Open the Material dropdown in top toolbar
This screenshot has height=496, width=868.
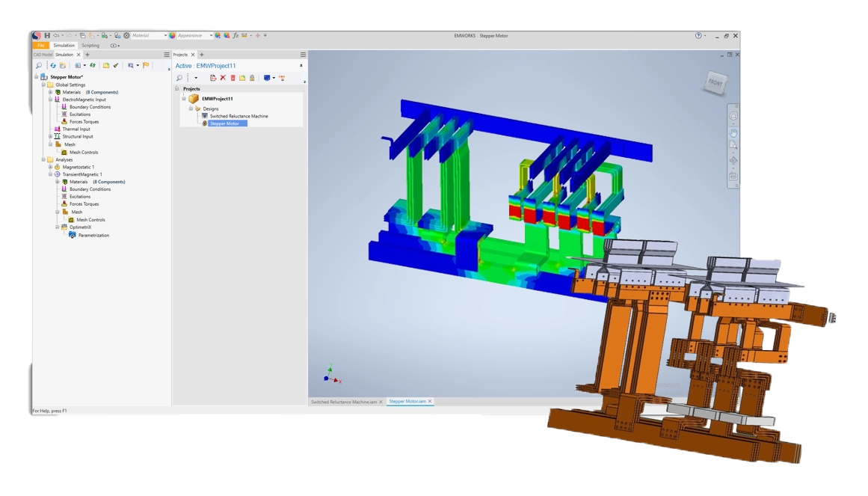[165, 35]
